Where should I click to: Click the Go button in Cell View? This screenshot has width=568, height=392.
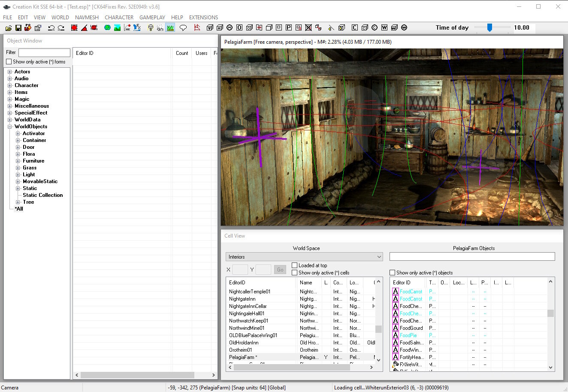(280, 270)
